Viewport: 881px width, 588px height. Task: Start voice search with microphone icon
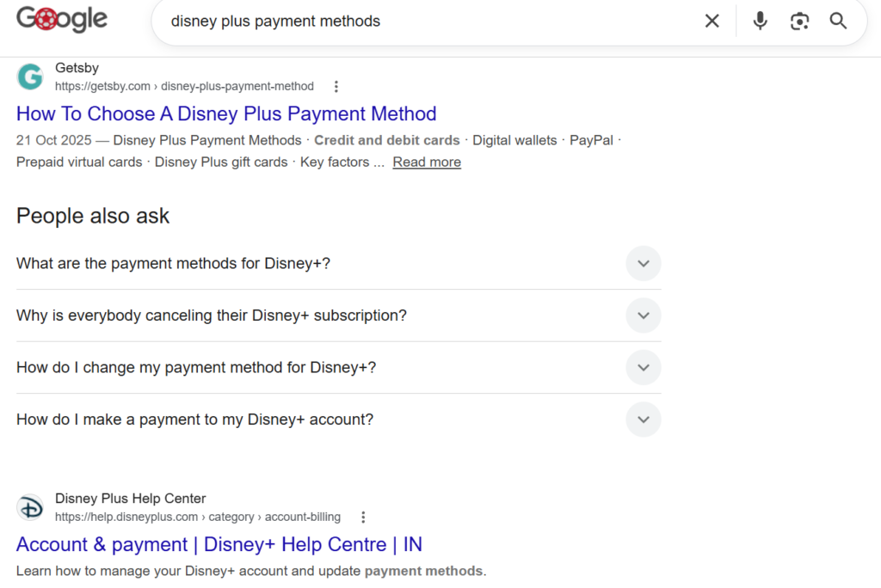pyautogui.click(x=760, y=21)
